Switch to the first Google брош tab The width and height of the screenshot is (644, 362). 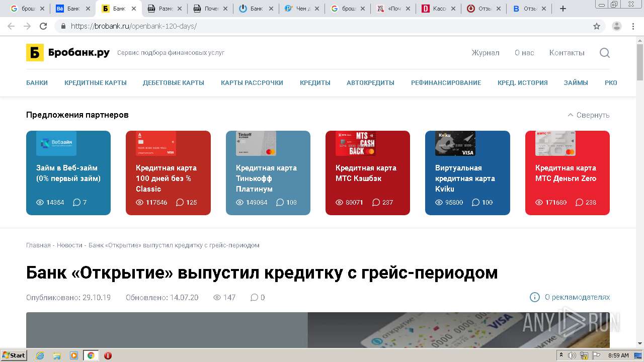coord(27,9)
